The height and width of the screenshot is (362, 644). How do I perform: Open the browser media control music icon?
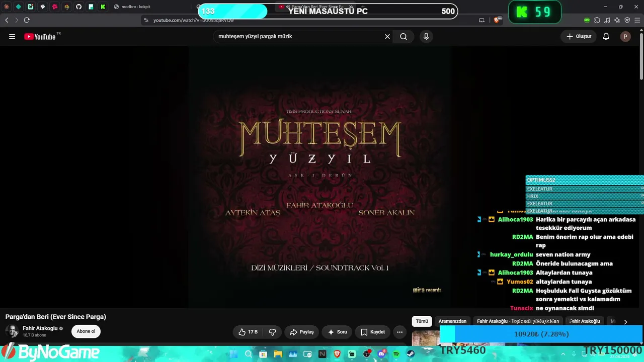click(x=607, y=20)
